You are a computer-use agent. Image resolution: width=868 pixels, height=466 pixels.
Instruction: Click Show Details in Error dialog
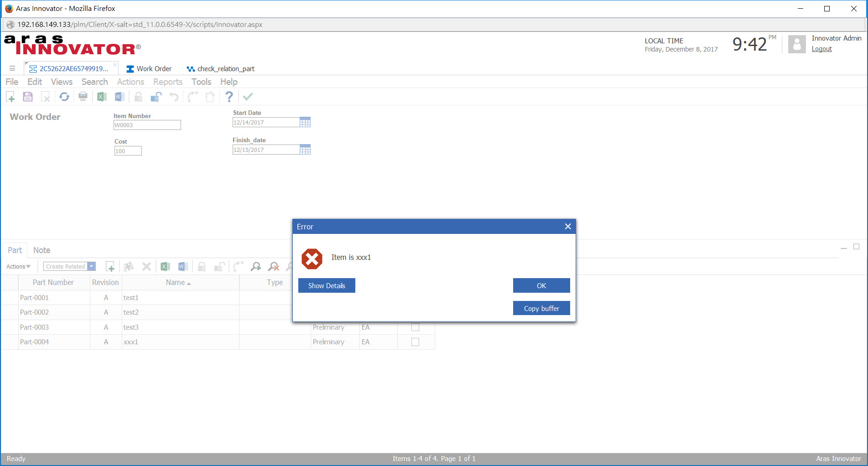click(x=327, y=285)
